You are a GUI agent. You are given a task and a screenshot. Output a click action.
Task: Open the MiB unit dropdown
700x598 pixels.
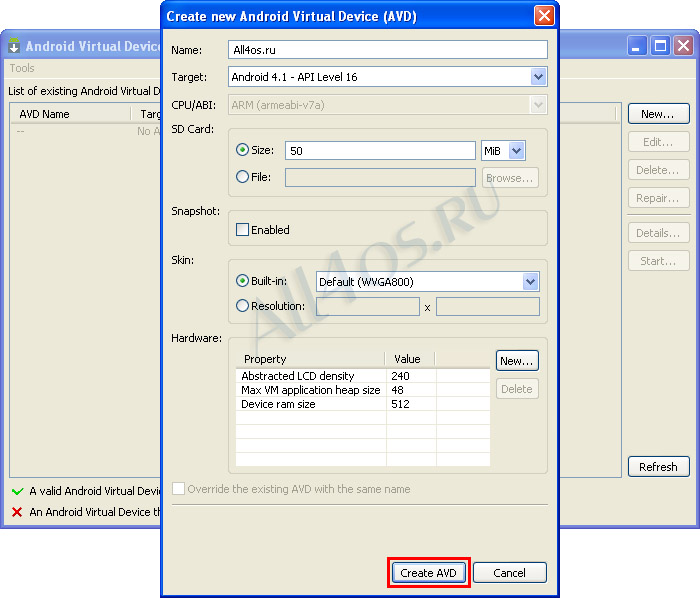point(503,150)
